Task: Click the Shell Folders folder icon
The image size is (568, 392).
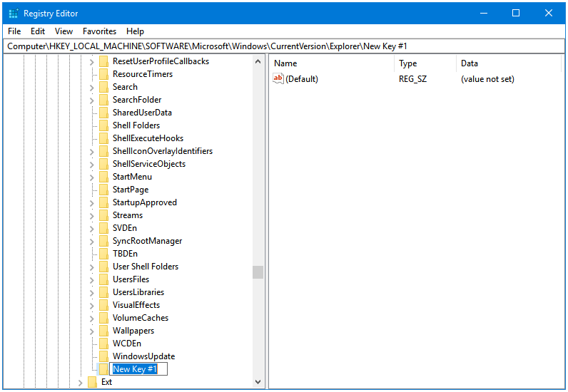Action: tap(103, 125)
